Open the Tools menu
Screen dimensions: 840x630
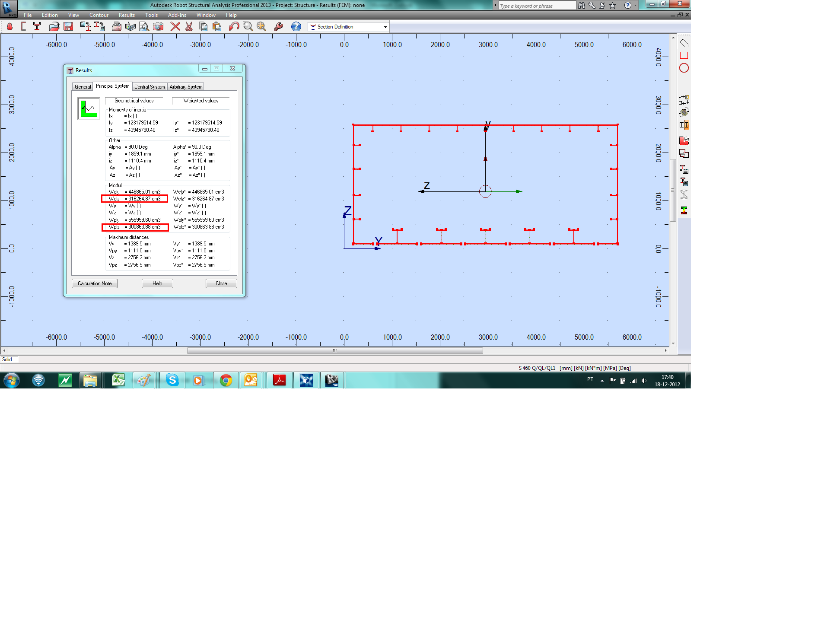pos(151,15)
